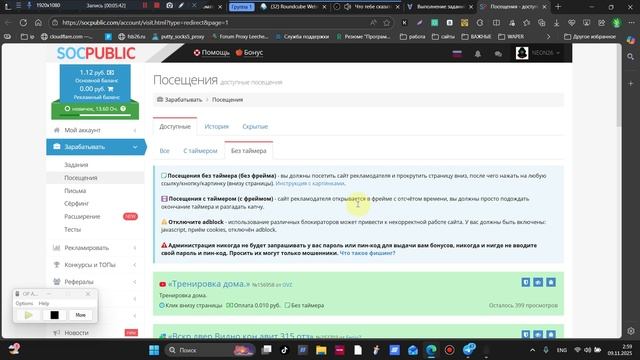This screenshot has height=360, width=640.
Task: Click the More button in OP A... window
Action: [x=80, y=316]
